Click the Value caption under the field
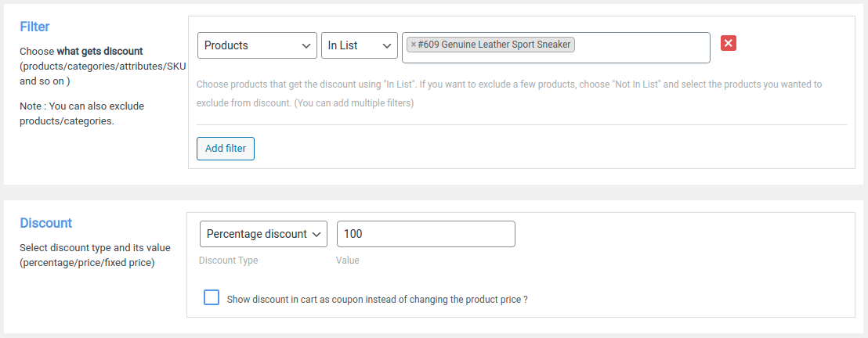Viewport: 868px width, 338px height. coord(348,261)
